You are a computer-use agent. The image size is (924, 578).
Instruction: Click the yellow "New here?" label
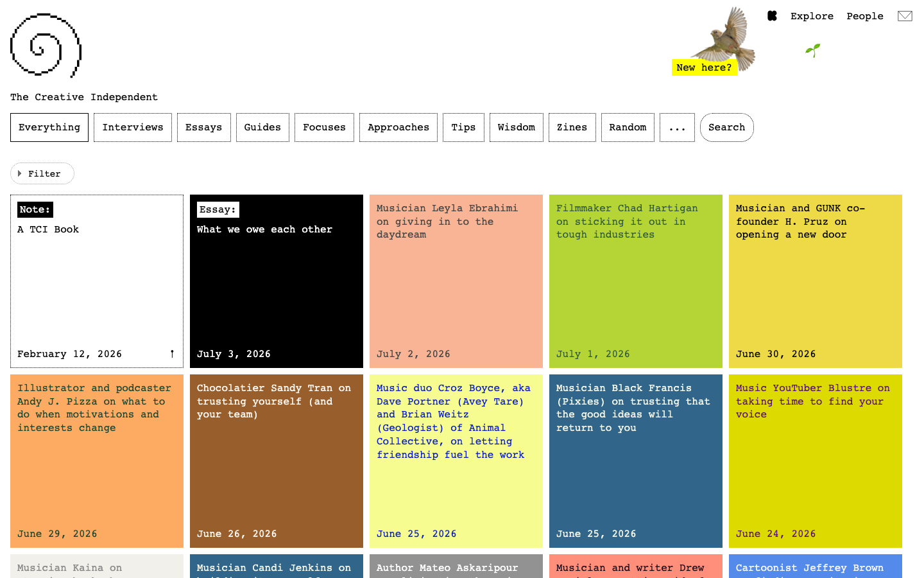point(704,67)
